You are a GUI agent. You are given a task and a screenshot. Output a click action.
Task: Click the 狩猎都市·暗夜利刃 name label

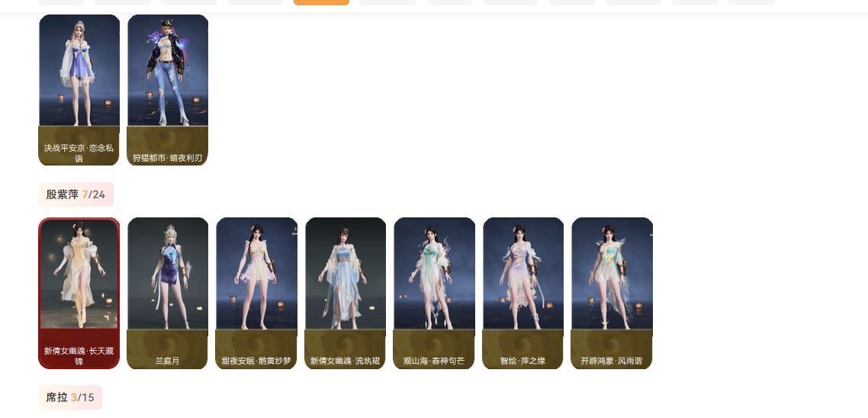pyautogui.click(x=167, y=158)
